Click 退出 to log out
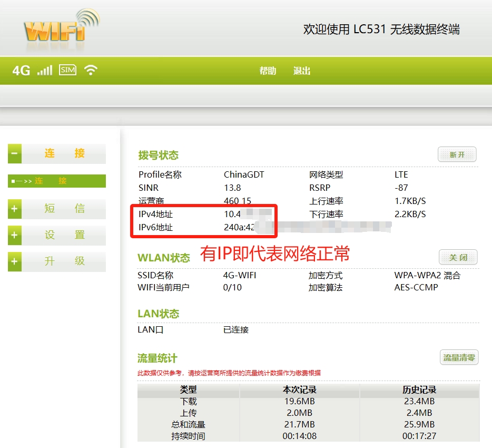Screen dimensions: 492x448 point(301,71)
